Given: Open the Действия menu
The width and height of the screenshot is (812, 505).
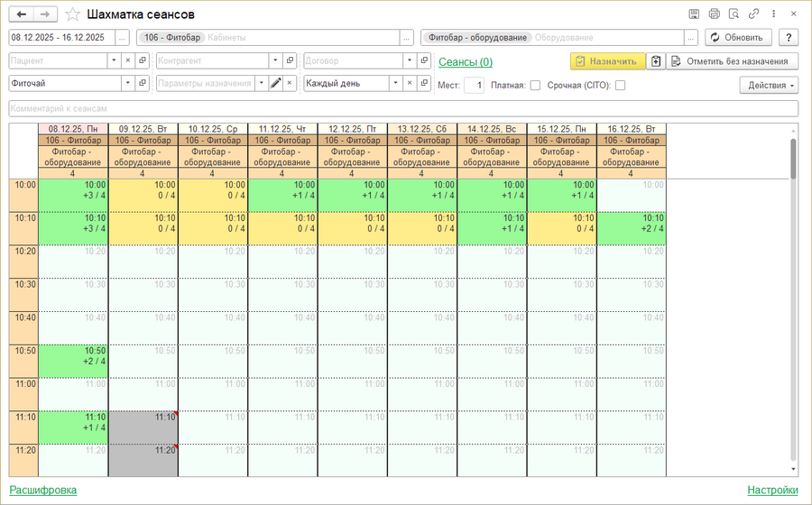Looking at the screenshot, I should pyautogui.click(x=769, y=85).
